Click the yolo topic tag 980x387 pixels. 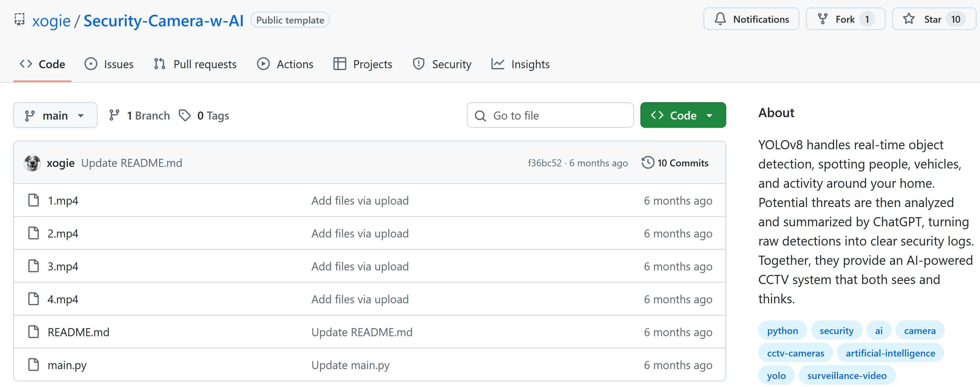click(776, 375)
